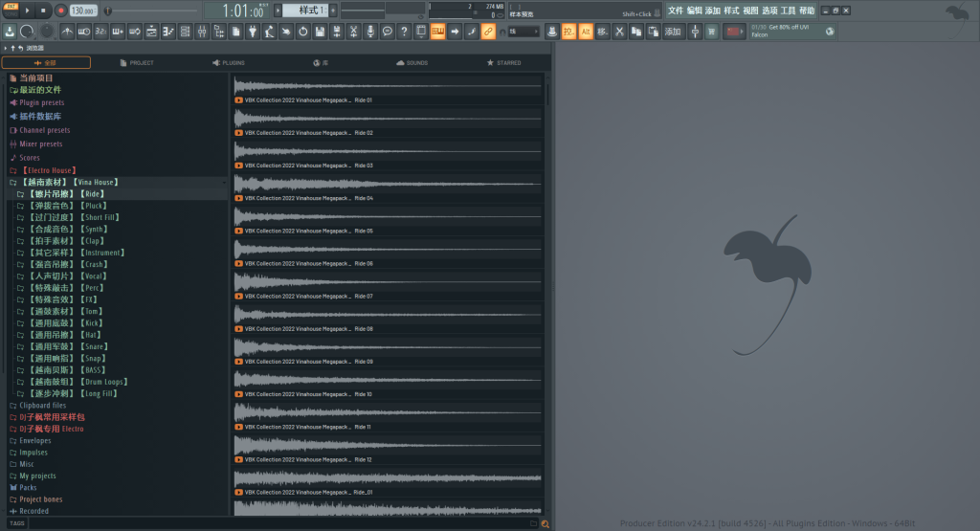980x531 pixels.
Task: Click the microphone recording icon
Action: [x=370, y=32]
